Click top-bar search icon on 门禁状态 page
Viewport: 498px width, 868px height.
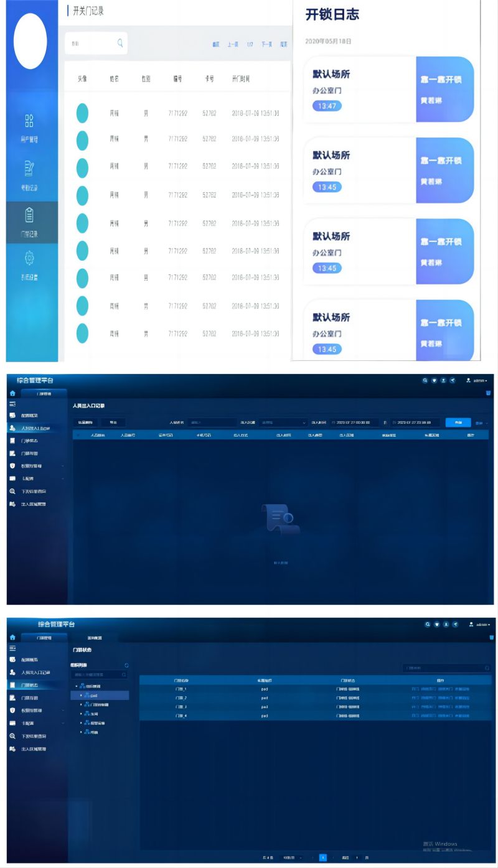pyautogui.click(x=428, y=624)
